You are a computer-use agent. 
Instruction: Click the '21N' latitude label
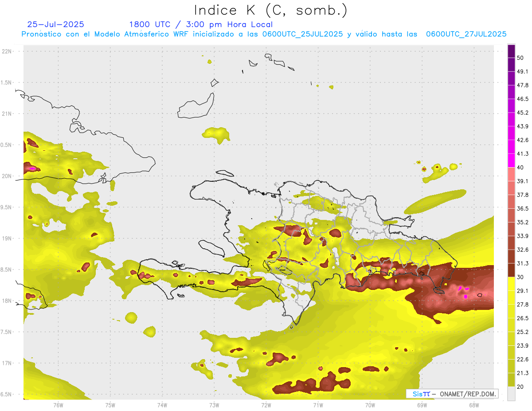click(7, 114)
